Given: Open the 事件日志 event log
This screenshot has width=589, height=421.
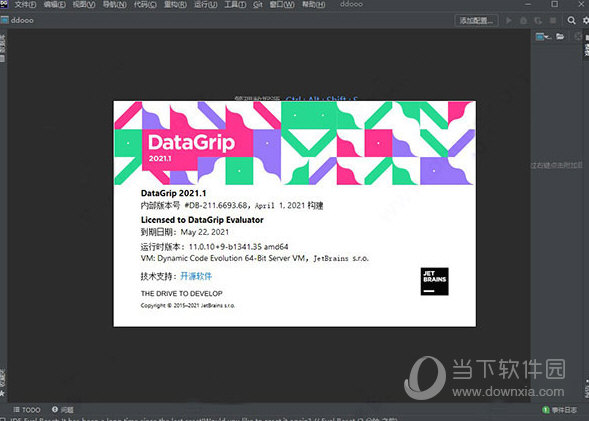Looking at the screenshot, I should [x=560, y=410].
